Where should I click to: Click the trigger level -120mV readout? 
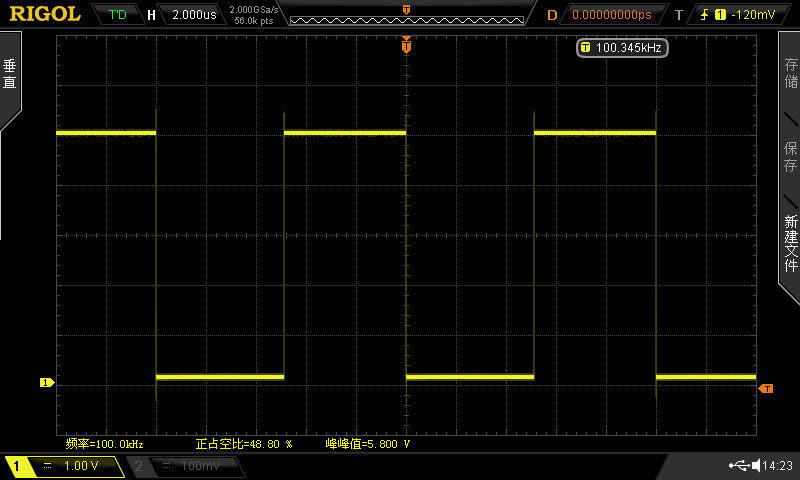point(753,15)
